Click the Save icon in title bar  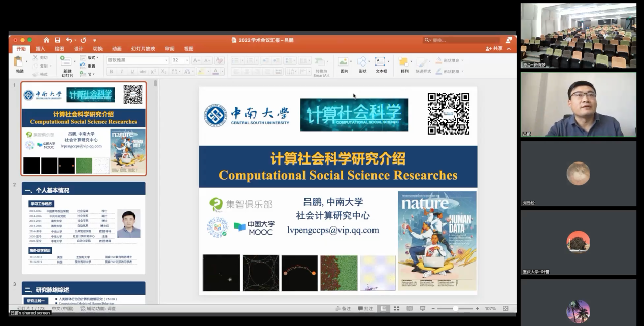[57, 40]
